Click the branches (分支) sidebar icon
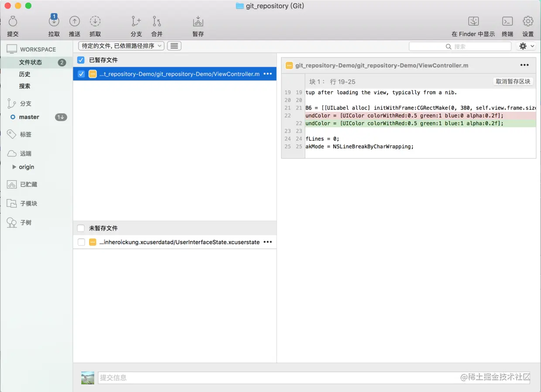The height and width of the screenshot is (392, 541). pyautogui.click(x=12, y=103)
